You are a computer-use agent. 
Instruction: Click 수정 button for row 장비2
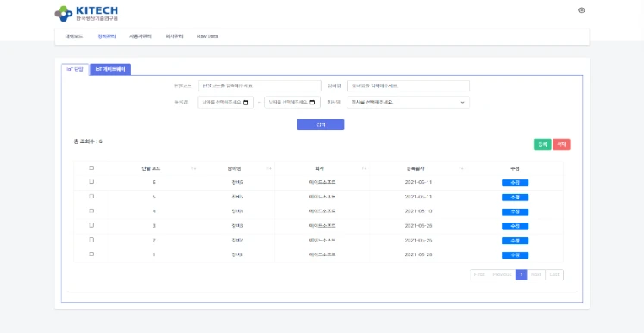click(x=515, y=241)
